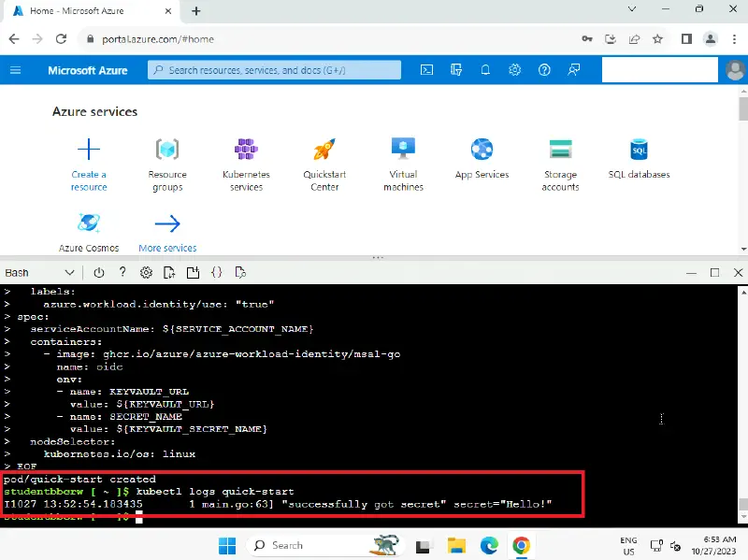Click the Azure search resources field
The image size is (748, 560).
274,70
